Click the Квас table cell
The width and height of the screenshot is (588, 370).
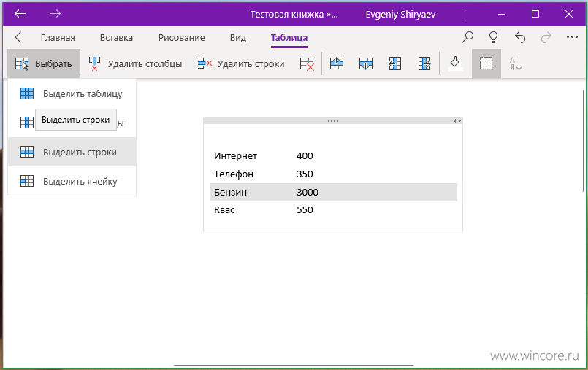pos(224,209)
